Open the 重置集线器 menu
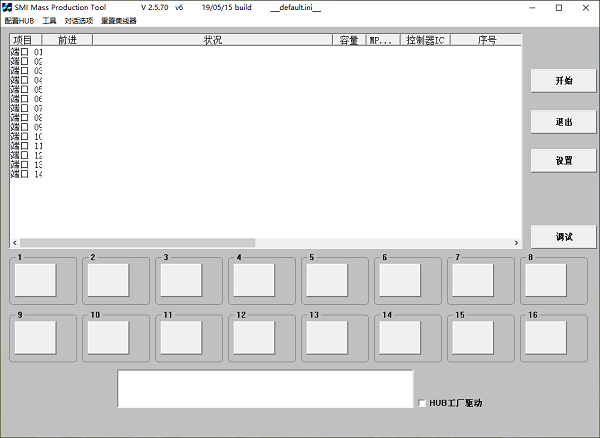This screenshot has width=600, height=438. [119, 21]
